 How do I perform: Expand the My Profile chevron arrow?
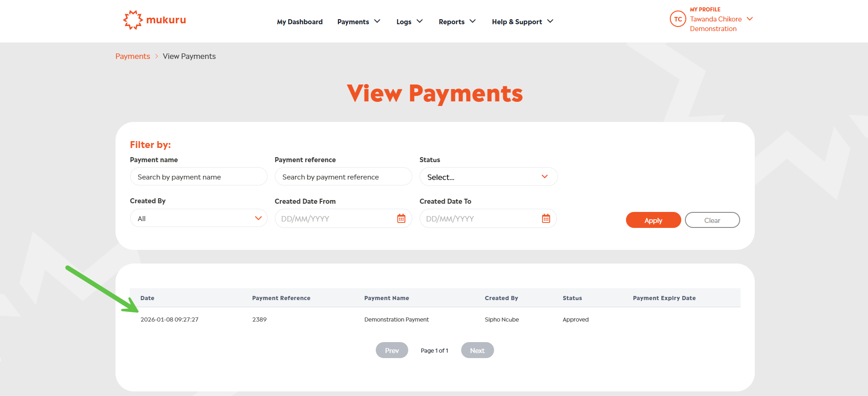(749, 19)
